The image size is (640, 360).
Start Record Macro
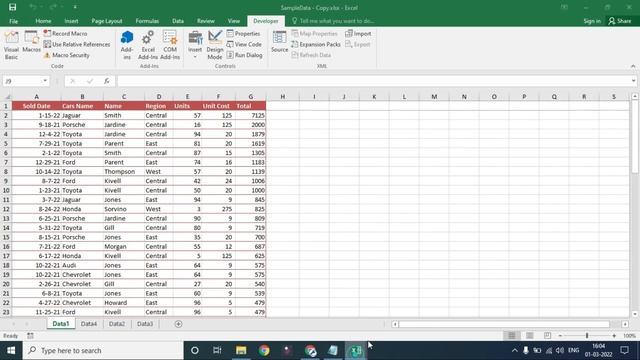click(x=65, y=33)
